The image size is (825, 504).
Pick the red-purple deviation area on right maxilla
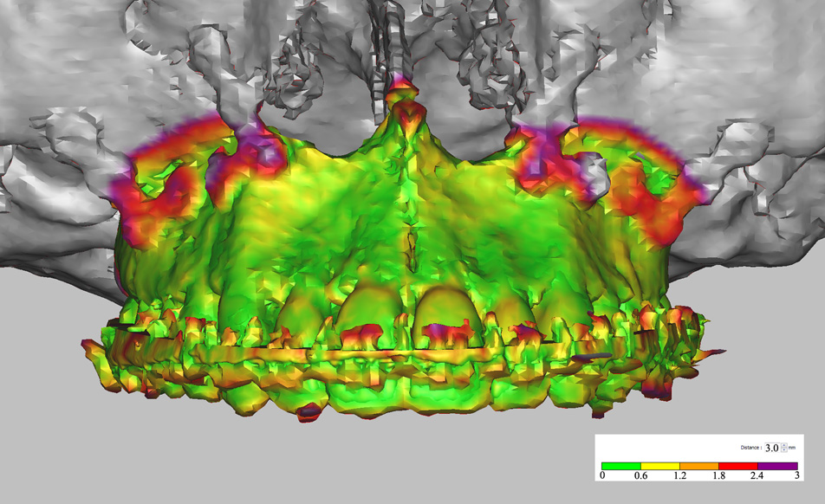[x=659, y=199]
